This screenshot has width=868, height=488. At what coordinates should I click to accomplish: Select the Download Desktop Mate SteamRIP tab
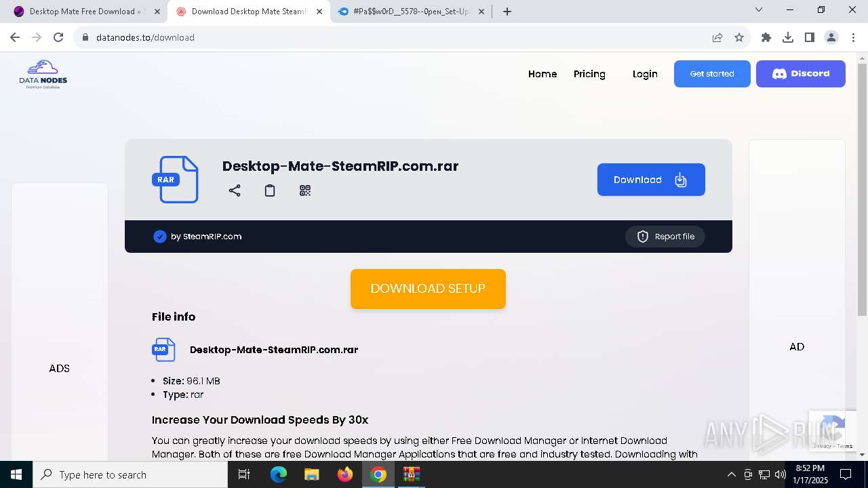point(248,12)
